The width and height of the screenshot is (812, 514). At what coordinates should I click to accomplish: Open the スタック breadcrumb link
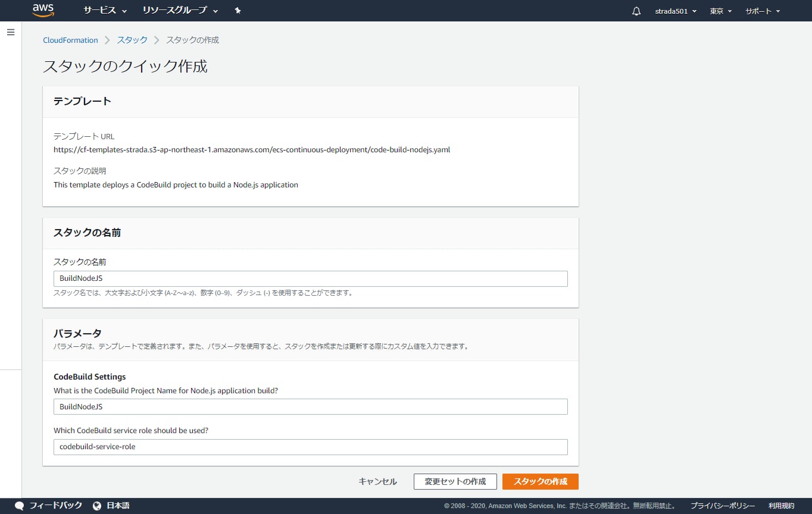tap(132, 40)
